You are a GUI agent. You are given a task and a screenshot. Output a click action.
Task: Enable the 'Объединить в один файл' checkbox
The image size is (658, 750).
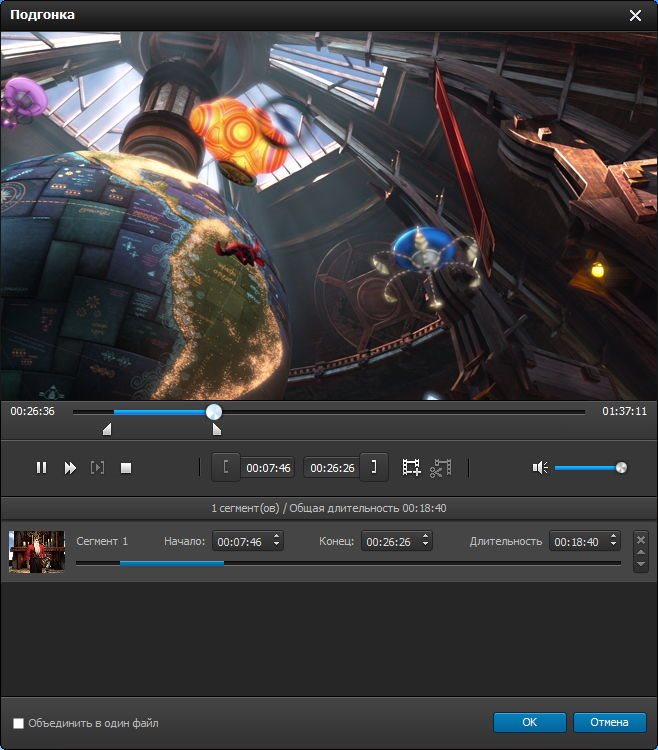(18, 723)
